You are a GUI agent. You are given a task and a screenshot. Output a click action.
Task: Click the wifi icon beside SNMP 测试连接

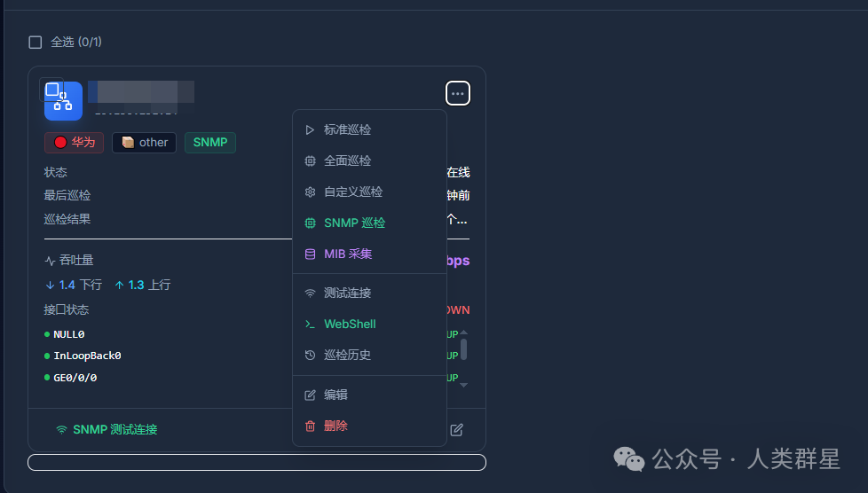tap(61, 430)
